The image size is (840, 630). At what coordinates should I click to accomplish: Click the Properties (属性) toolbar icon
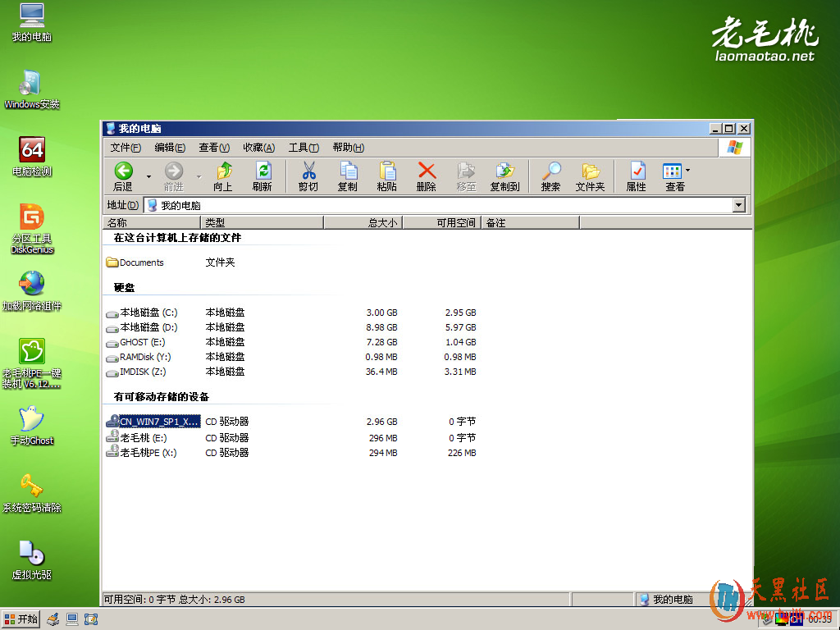coord(637,176)
